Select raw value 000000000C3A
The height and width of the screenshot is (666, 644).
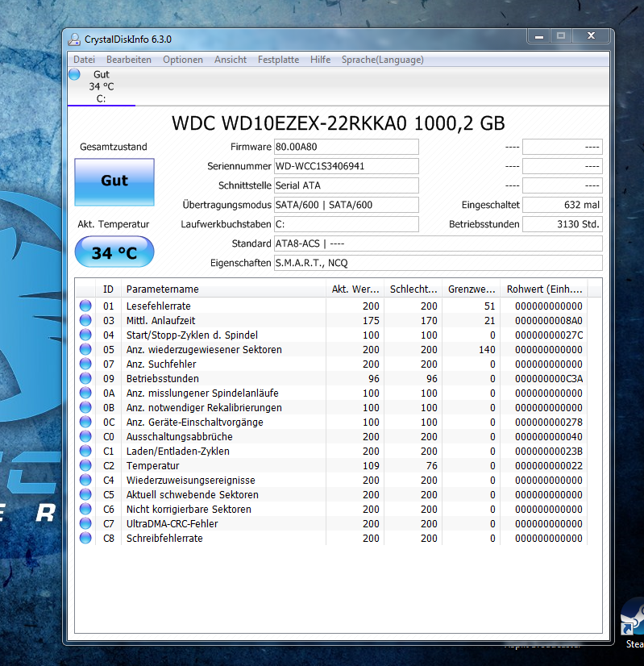(x=548, y=378)
